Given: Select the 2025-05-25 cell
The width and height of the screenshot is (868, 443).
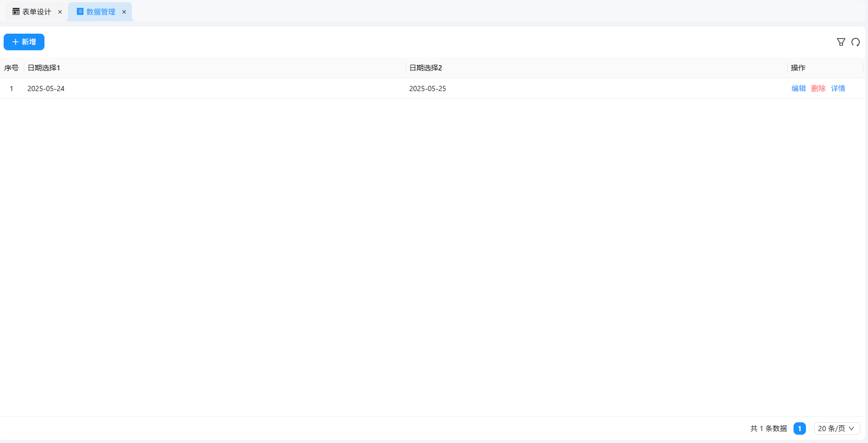Looking at the screenshot, I should pyautogui.click(x=596, y=88).
